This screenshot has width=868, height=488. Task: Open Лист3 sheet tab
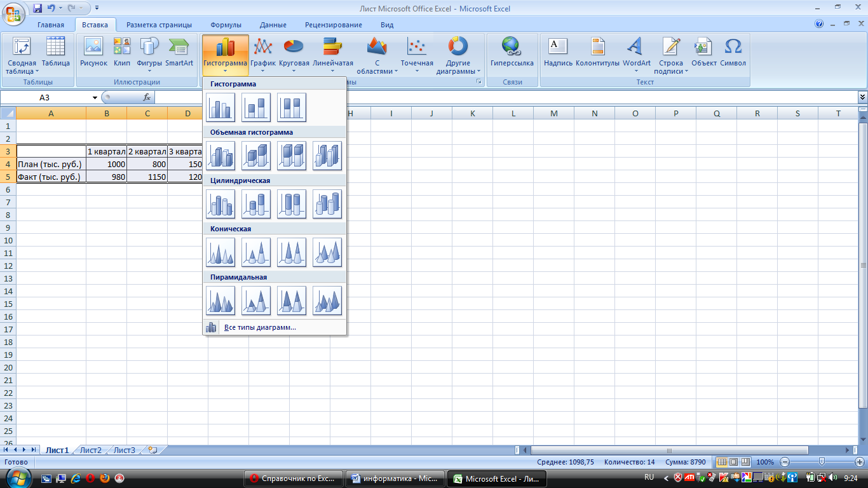(x=125, y=450)
